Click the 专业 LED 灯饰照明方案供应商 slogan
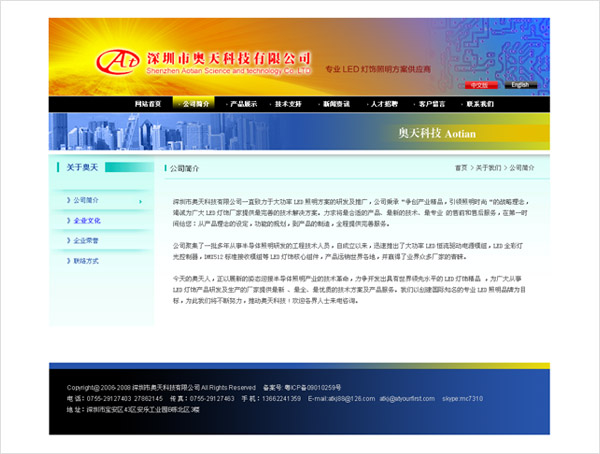 point(378,69)
